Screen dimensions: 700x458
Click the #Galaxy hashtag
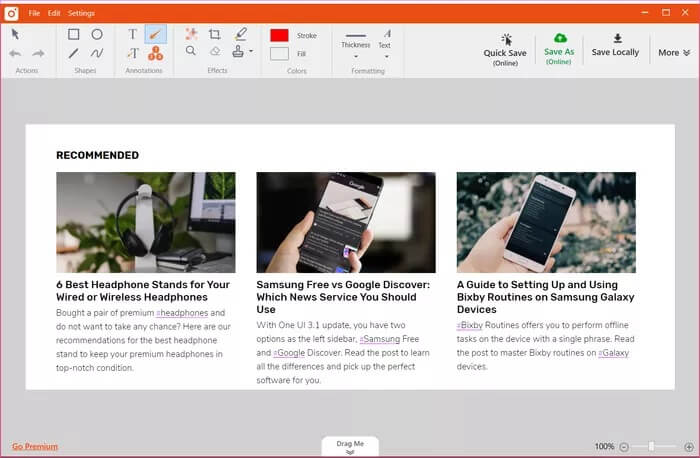(x=613, y=353)
